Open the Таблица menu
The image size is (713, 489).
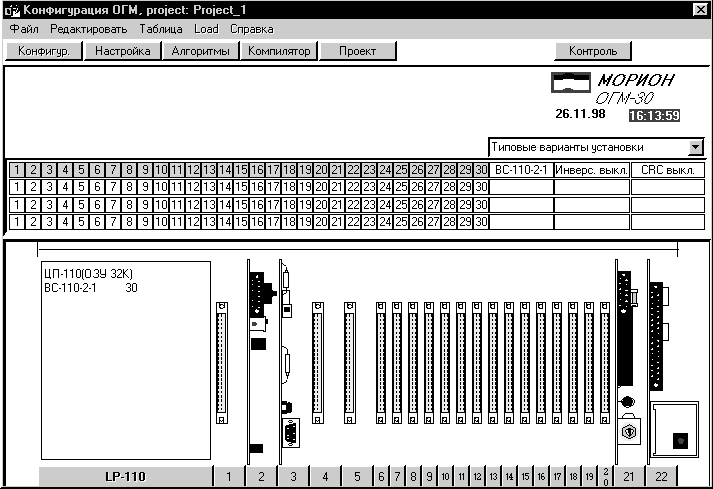[x=161, y=29]
